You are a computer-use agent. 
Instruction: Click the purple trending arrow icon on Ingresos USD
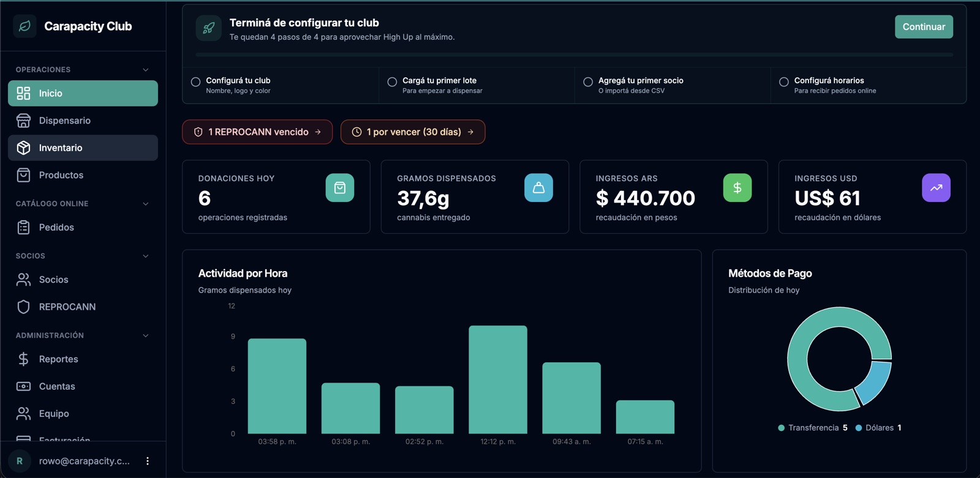[x=936, y=188]
